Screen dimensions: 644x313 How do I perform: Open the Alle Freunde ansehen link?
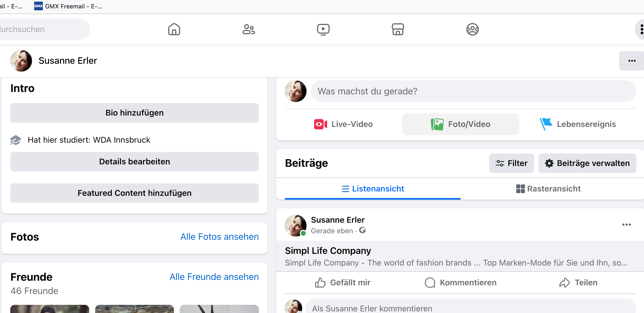pos(214,277)
